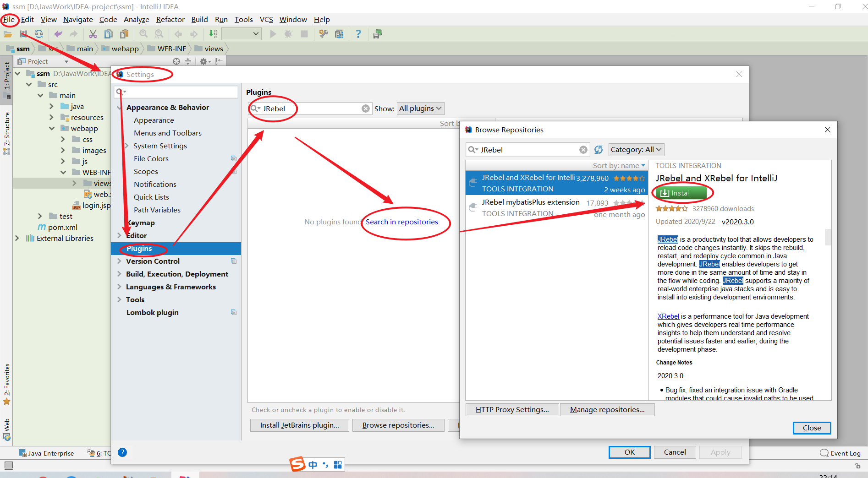Open the run configuration dropdown in toolbar
Viewport: 868px width, 478px height.
click(242, 34)
